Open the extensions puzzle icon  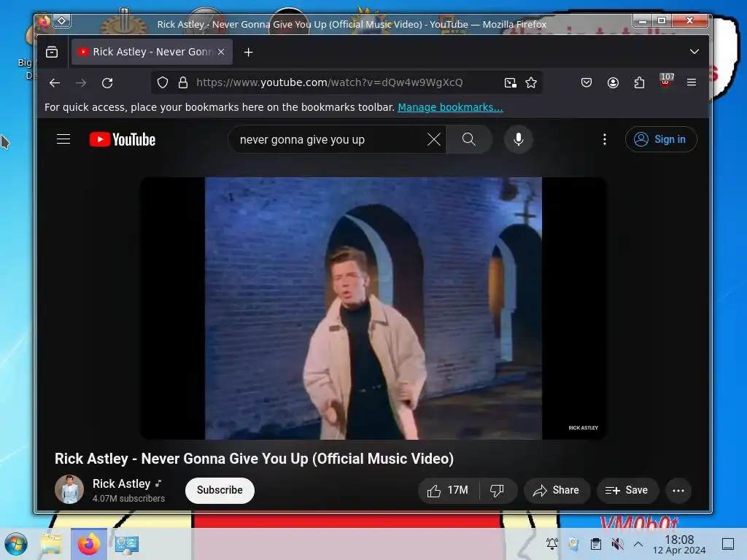pos(639,83)
